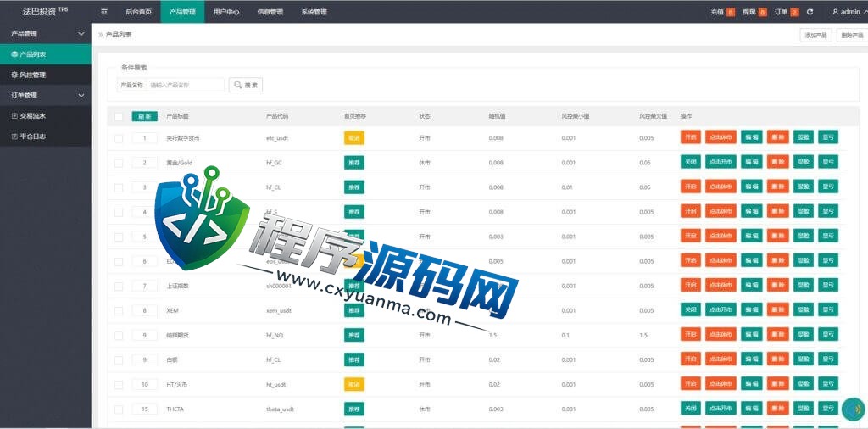
Task: Click the 添加产品 button
Action: (x=816, y=35)
